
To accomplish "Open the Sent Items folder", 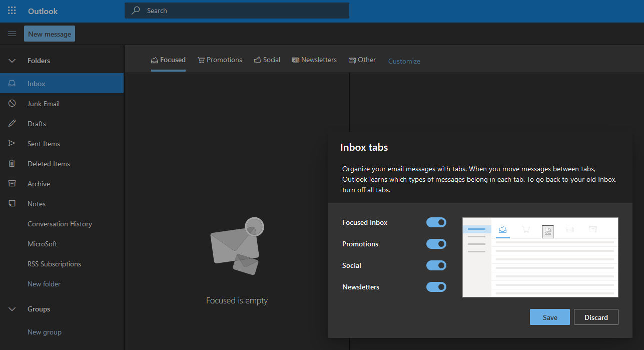I will point(62,144).
